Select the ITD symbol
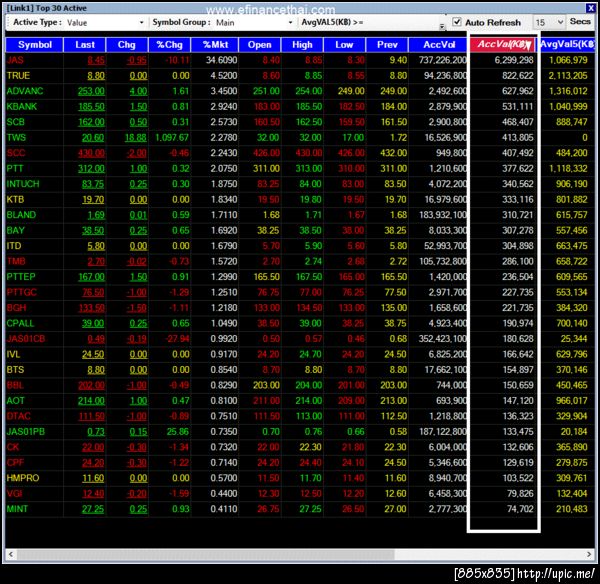The width and height of the screenshot is (600, 584). 13,246
